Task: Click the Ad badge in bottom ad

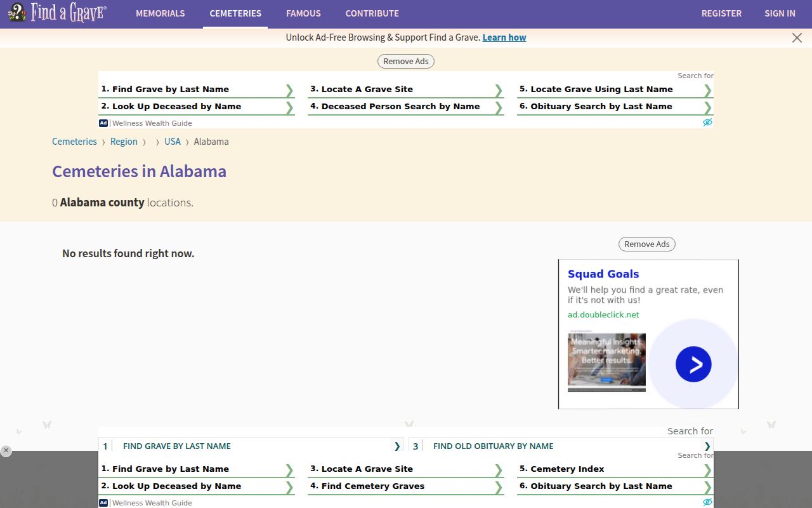Action: click(103, 503)
